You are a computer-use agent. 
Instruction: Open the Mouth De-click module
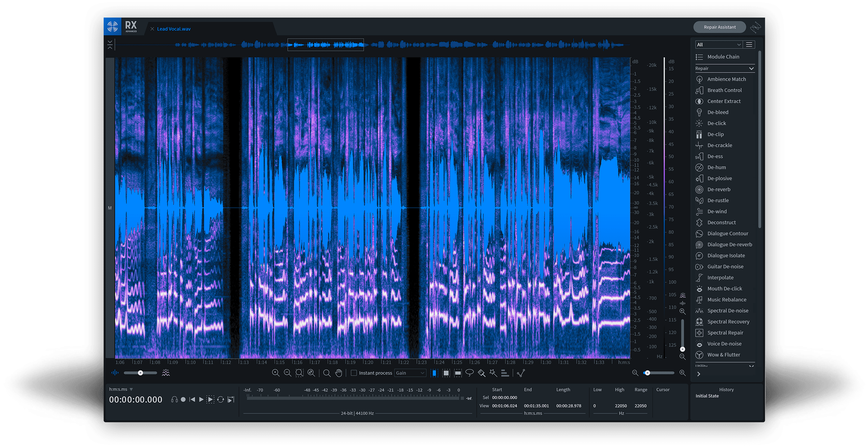(x=725, y=288)
